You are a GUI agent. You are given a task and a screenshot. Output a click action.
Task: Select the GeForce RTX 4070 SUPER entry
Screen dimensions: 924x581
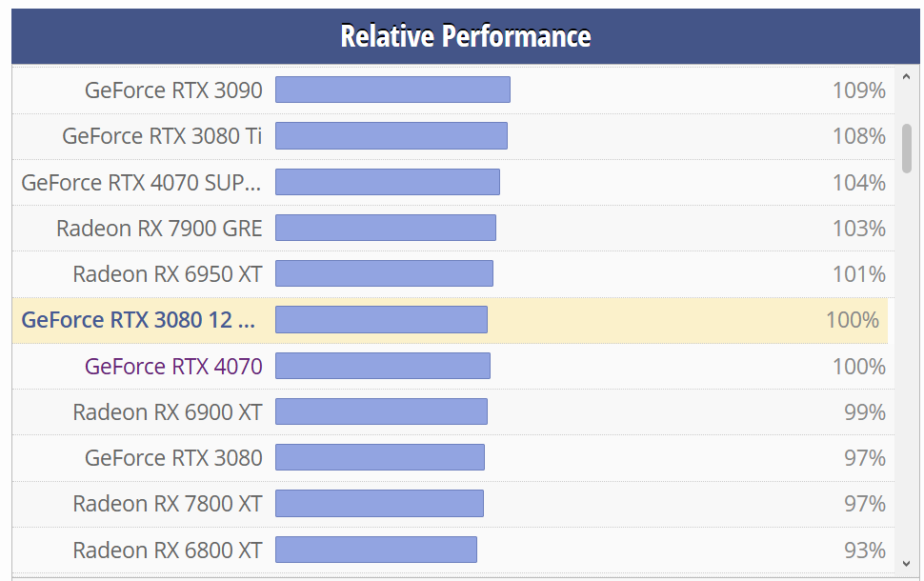coord(141,182)
